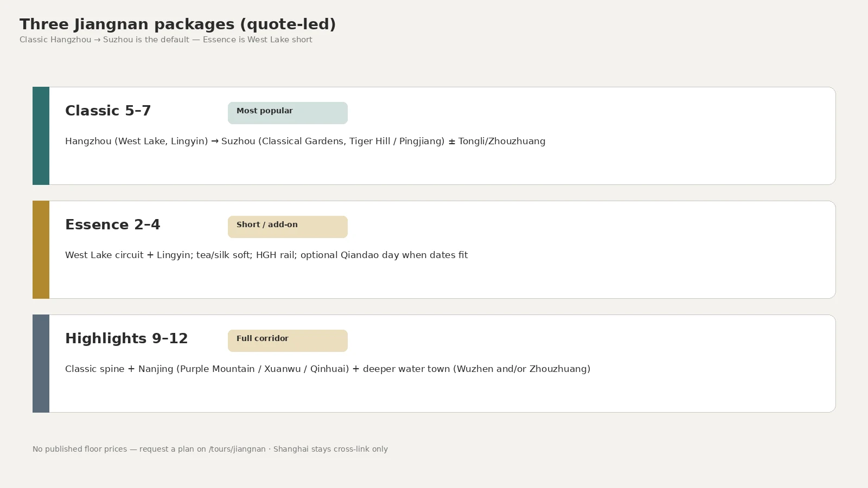This screenshot has width=868, height=488.
Task: Click the 'Short / add-on' badge
Action: tap(288, 227)
